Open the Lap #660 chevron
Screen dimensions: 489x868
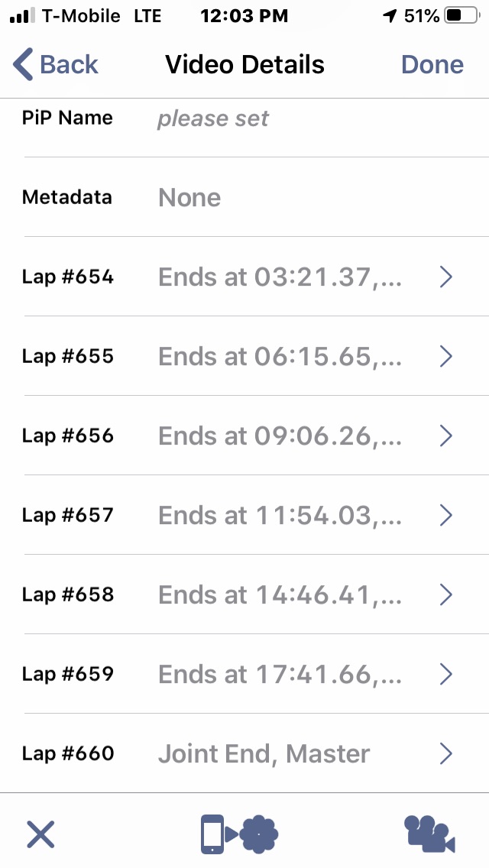click(x=446, y=753)
